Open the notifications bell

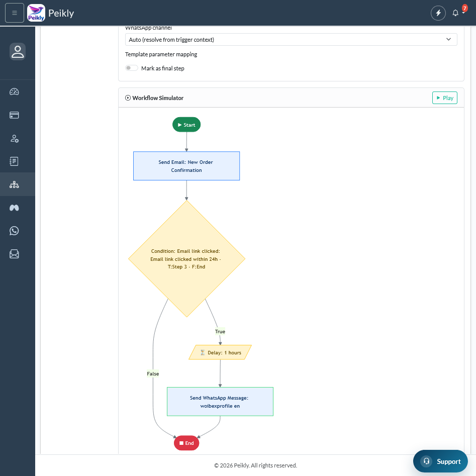point(455,13)
